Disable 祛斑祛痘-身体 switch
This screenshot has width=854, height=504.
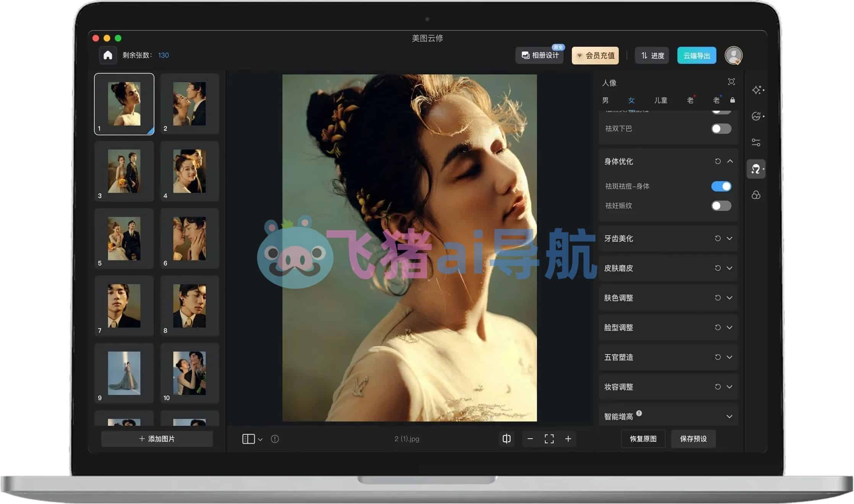click(x=721, y=186)
